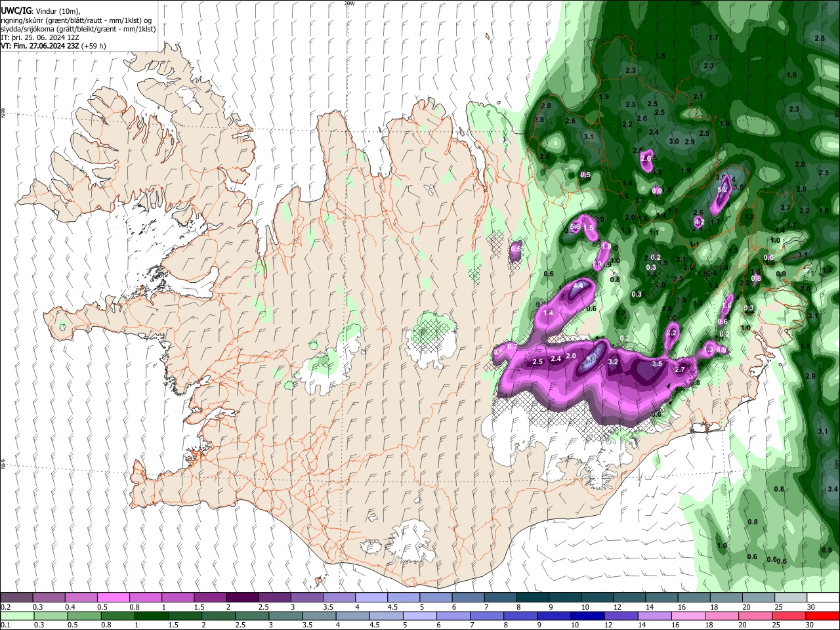This screenshot has height=630, width=840.
Task: Click the '0.2' label of the upper legend
Action: (5, 607)
